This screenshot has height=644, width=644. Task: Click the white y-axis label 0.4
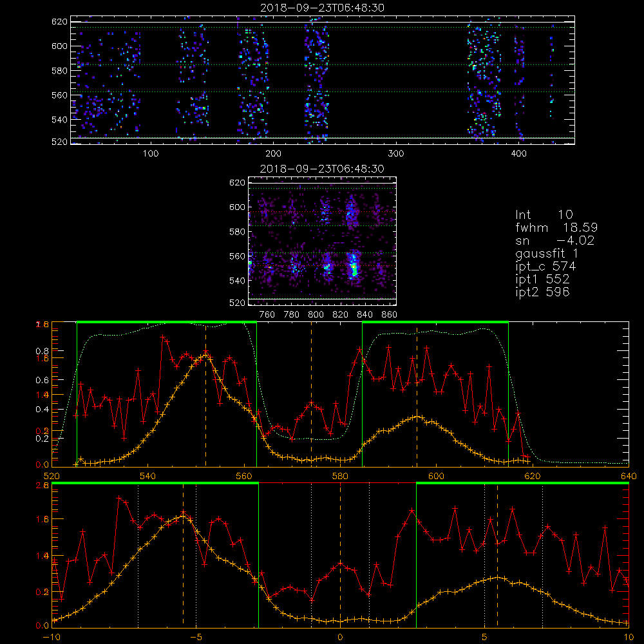(x=43, y=410)
